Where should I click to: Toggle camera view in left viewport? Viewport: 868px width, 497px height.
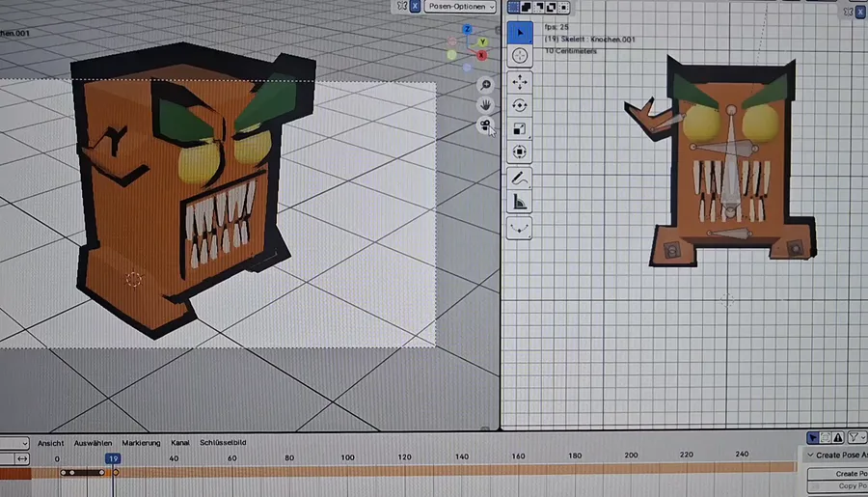[485, 124]
